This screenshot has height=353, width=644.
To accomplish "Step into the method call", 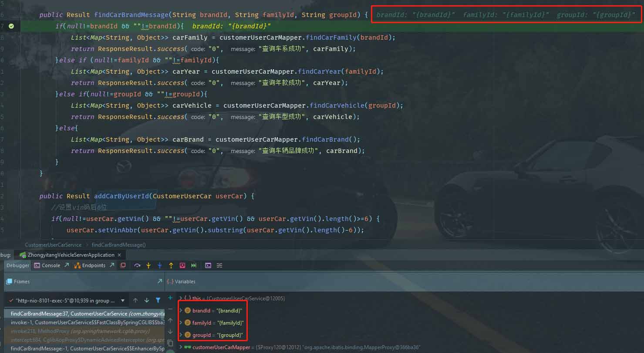I will coord(148,265).
